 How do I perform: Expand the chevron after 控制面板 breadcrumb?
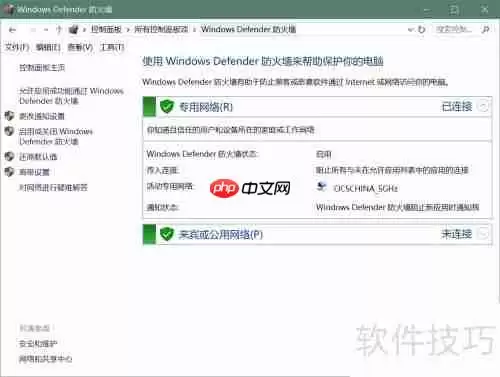click(x=128, y=30)
